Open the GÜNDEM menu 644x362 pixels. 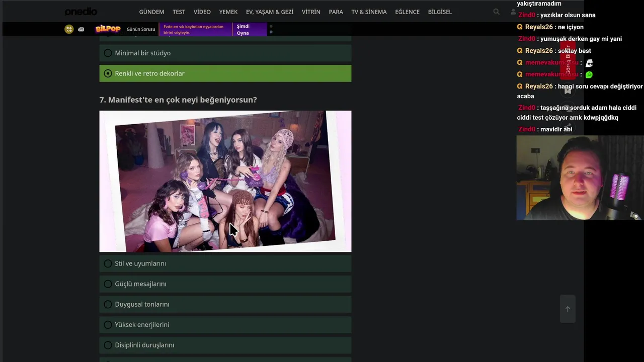(151, 12)
